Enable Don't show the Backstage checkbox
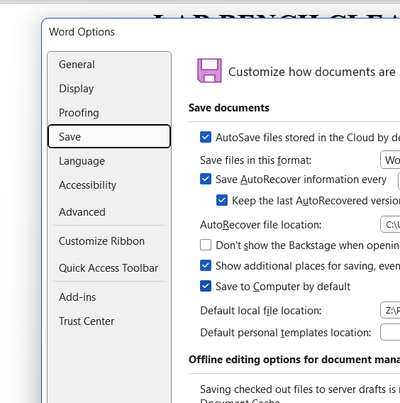400x403 pixels. click(x=206, y=245)
